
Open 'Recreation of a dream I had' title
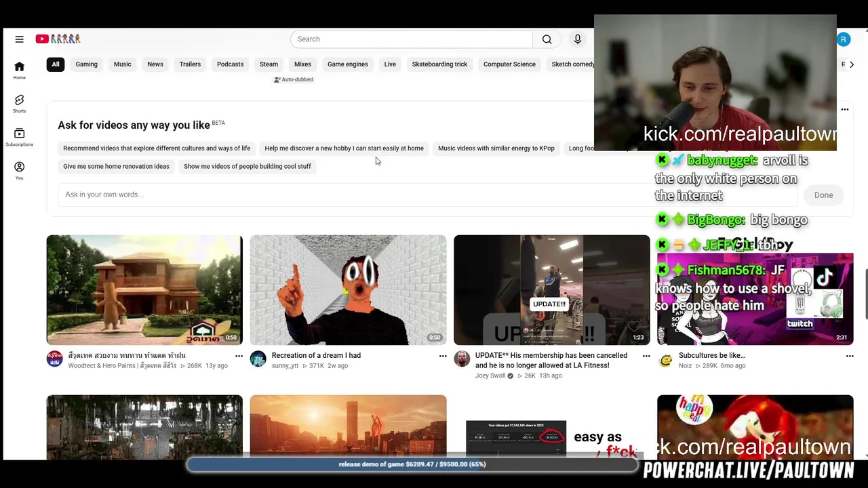coord(316,355)
